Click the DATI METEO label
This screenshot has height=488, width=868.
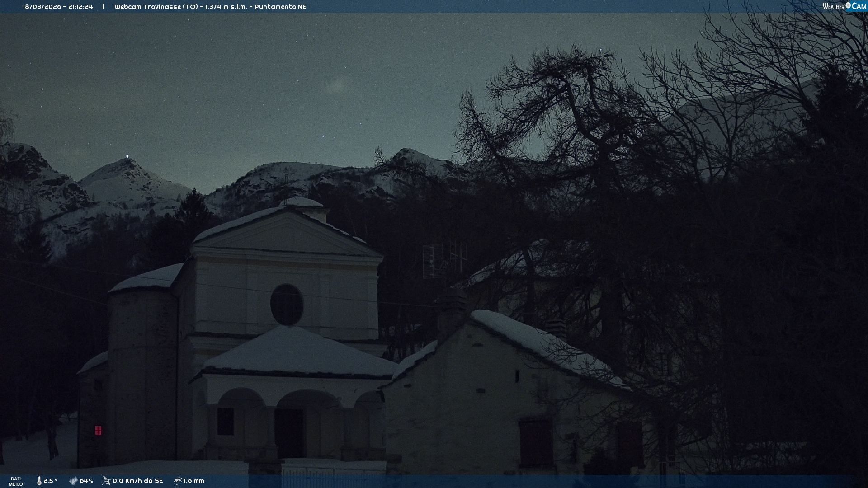[x=16, y=481]
